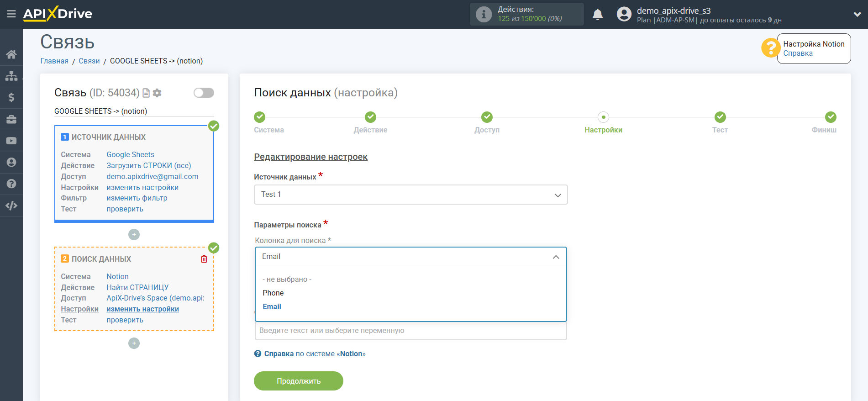This screenshot has width=868, height=401.
Task: Open the notifications bell
Action: tap(598, 14)
